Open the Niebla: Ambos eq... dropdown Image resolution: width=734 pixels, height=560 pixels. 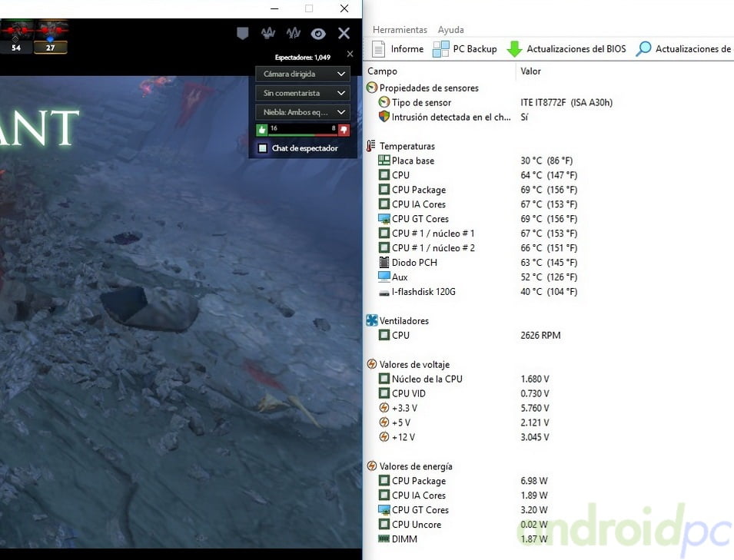(302, 112)
